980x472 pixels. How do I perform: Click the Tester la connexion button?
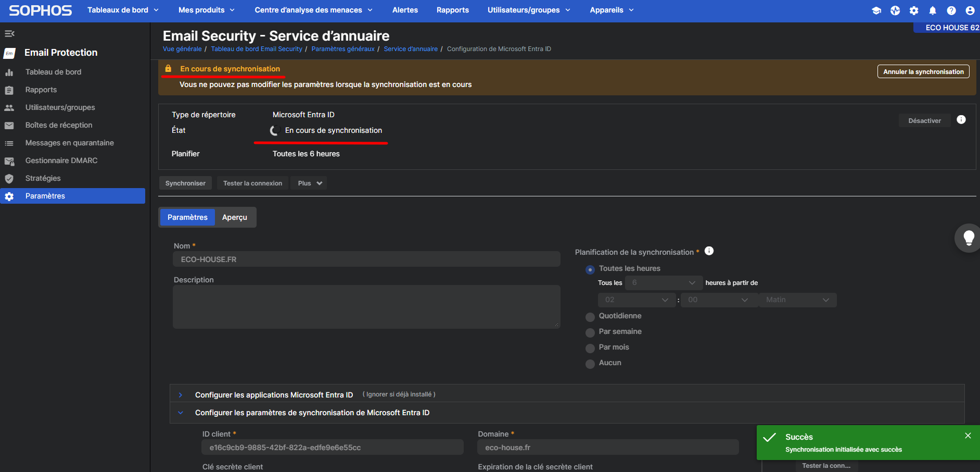tap(252, 183)
